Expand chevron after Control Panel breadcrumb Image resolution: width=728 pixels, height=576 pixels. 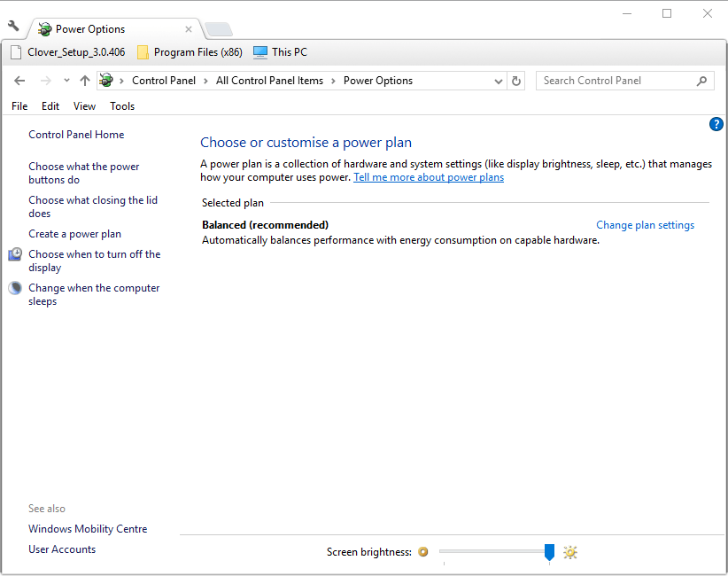point(205,81)
